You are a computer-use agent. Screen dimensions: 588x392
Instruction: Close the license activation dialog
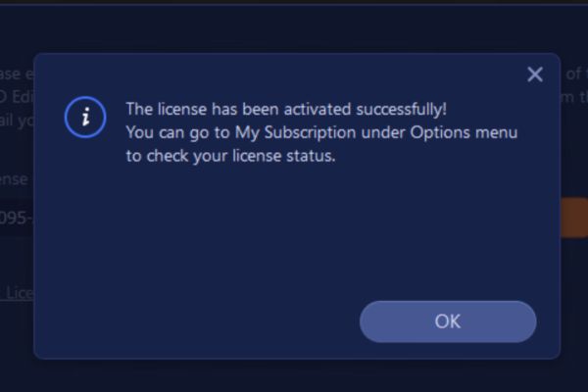534,74
